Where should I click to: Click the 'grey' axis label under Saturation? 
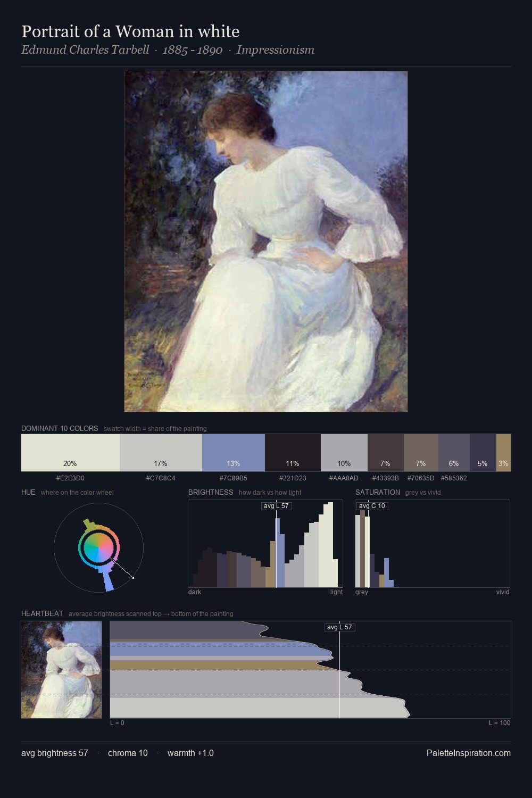[362, 592]
